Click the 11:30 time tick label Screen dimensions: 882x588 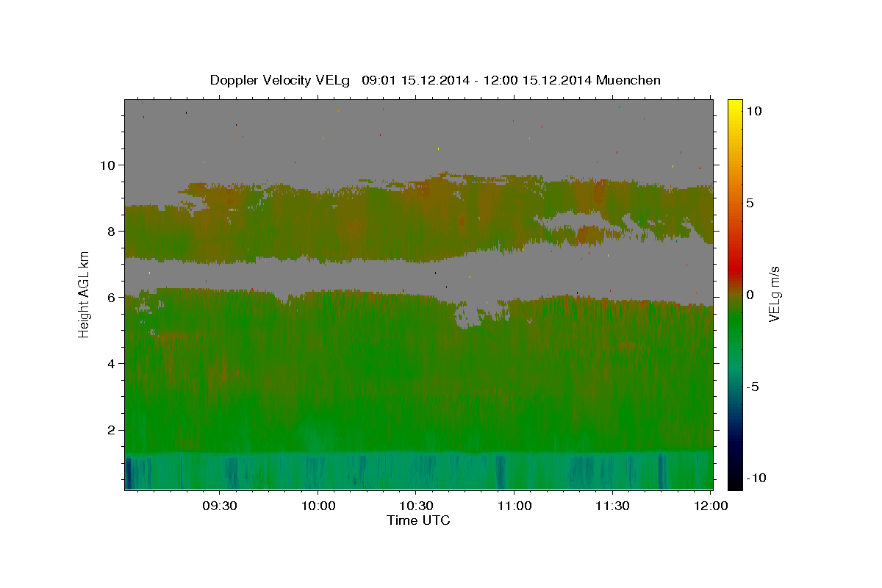pyautogui.click(x=612, y=506)
